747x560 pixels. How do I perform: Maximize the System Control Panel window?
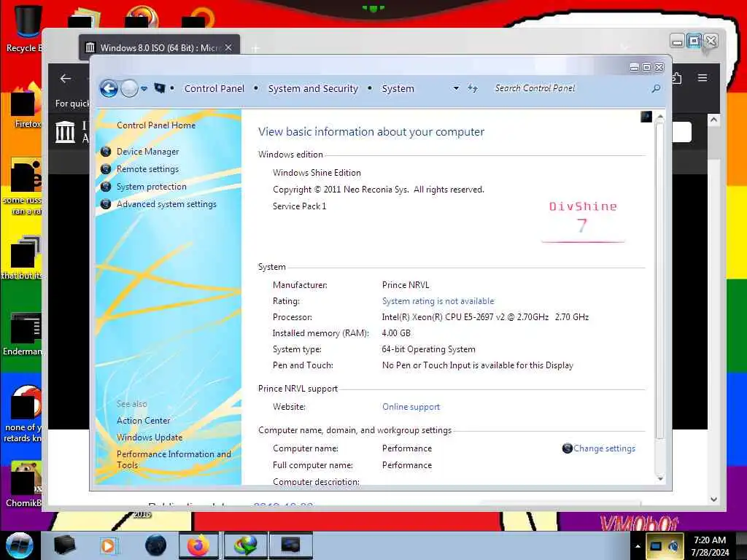(x=646, y=67)
